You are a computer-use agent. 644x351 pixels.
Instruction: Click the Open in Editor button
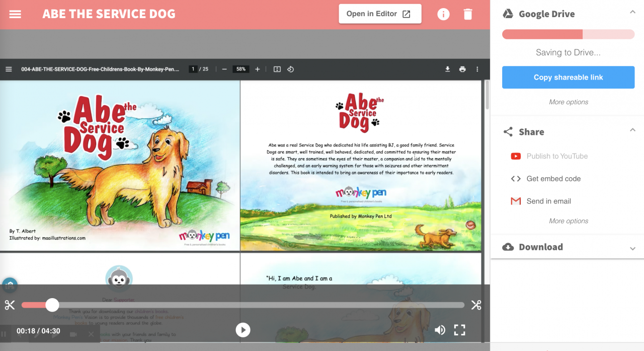coord(380,14)
